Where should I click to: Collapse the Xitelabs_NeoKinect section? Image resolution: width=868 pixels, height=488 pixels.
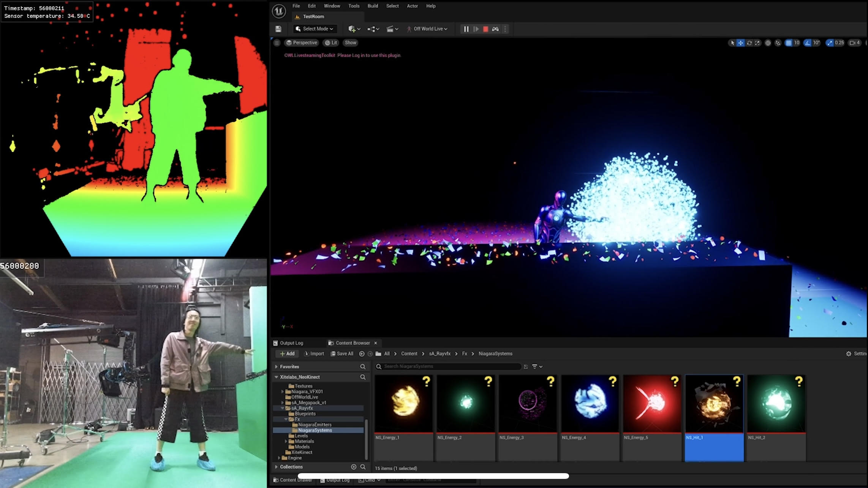[276, 377]
